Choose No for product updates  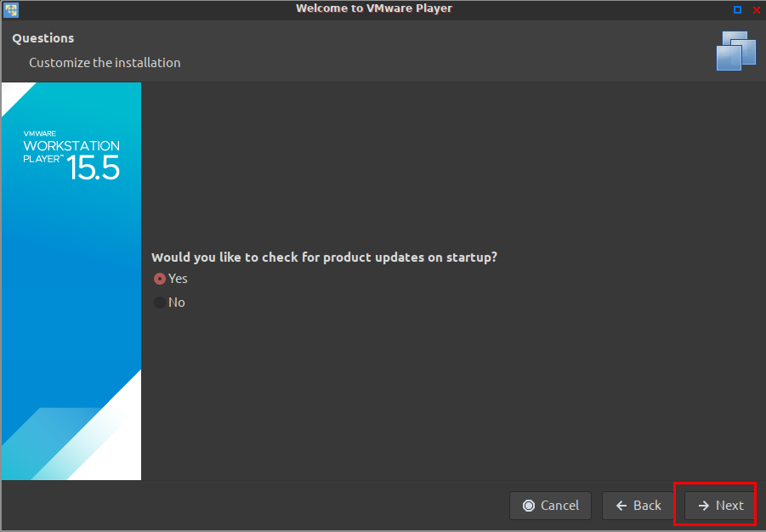point(160,303)
